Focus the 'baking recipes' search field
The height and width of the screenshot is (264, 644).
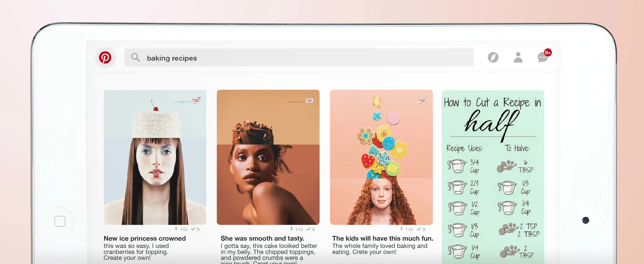coord(299,57)
